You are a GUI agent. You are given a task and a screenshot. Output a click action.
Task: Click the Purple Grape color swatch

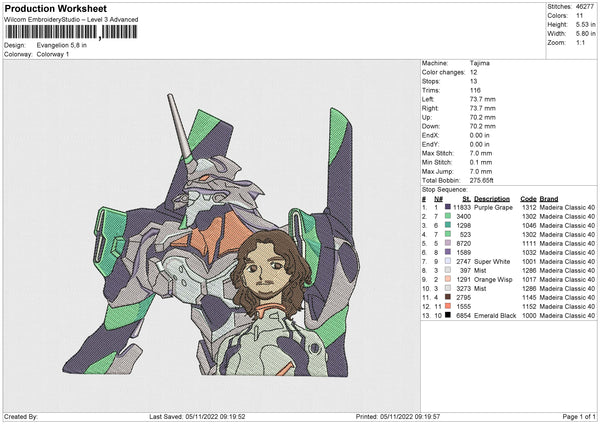coord(448,207)
